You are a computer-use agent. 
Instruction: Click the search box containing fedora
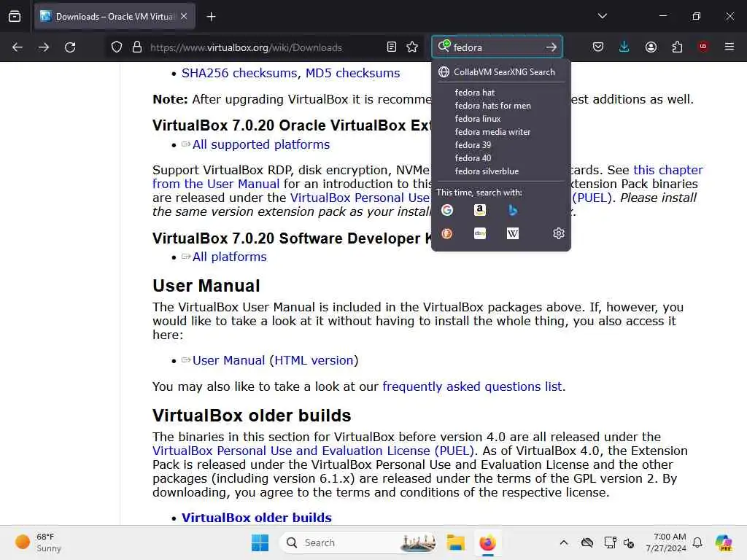coord(497,47)
